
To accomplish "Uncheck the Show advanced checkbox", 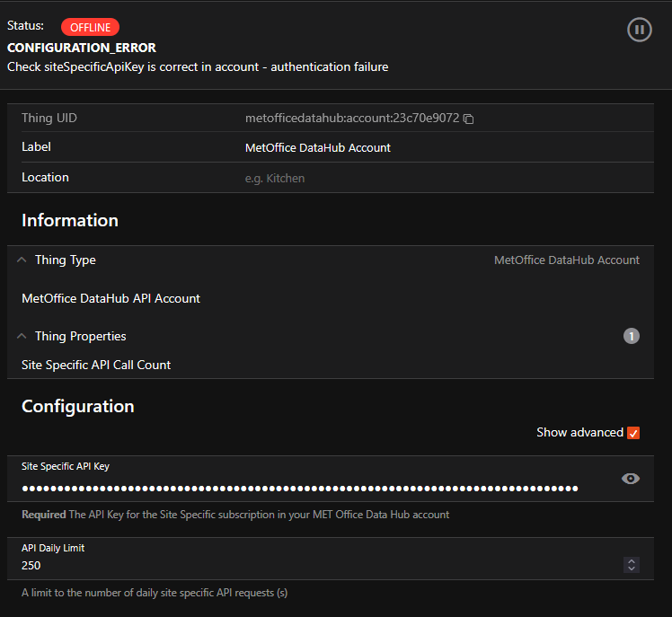I will pos(633,433).
